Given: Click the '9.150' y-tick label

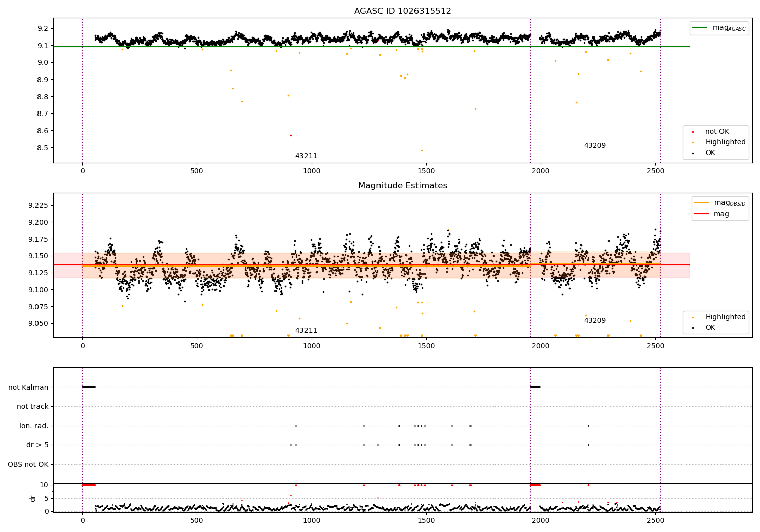Looking at the screenshot, I should 38,256.
